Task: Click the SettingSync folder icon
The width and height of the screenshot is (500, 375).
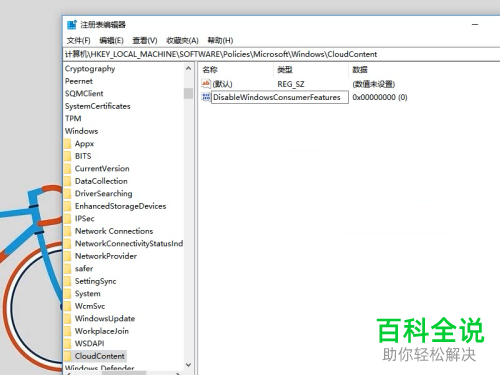Action: [68, 281]
